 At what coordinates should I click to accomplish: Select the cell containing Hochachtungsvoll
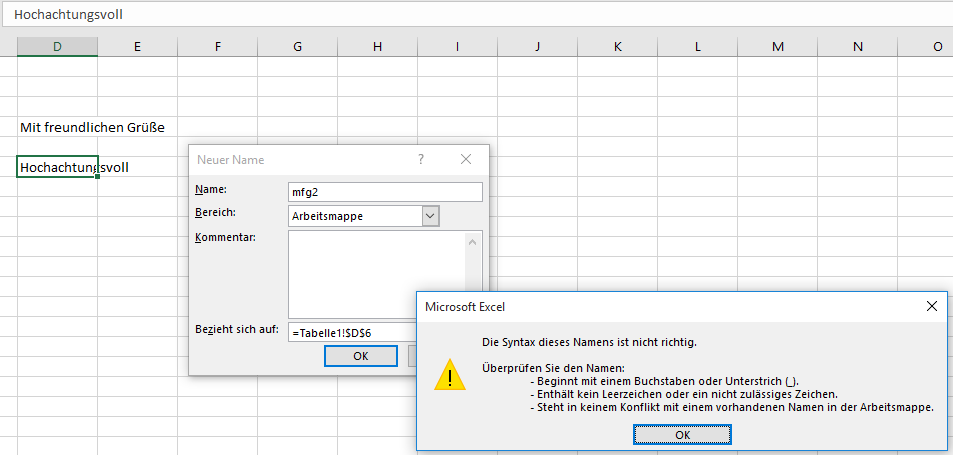pyautogui.click(x=57, y=167)
